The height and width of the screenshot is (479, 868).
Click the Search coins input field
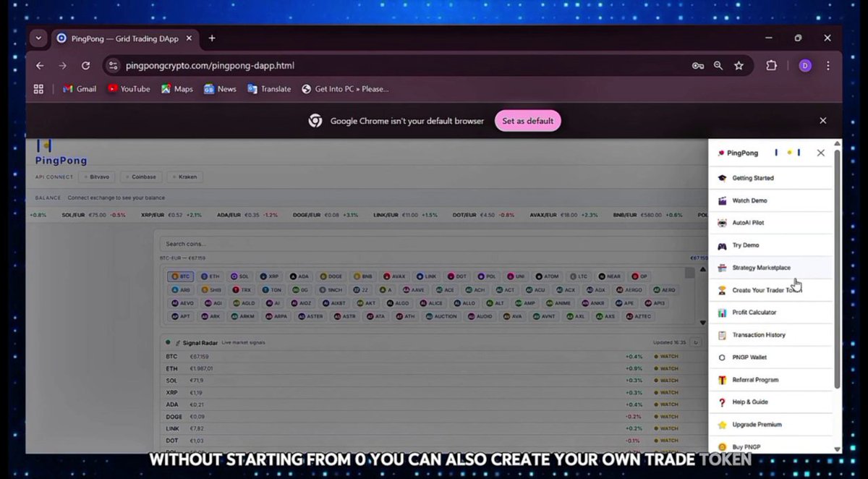point(427,244)
